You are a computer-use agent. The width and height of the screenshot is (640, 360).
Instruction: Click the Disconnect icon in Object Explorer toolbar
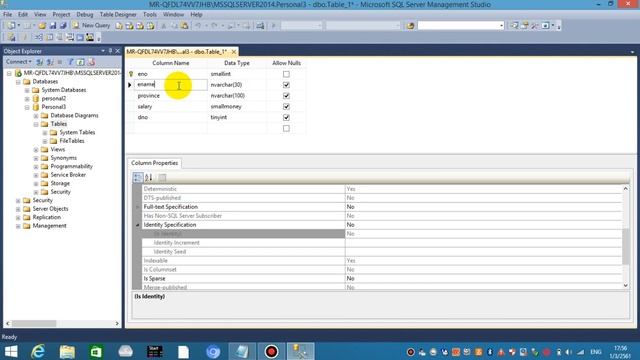pyautogui.click(x=50, y=62)
